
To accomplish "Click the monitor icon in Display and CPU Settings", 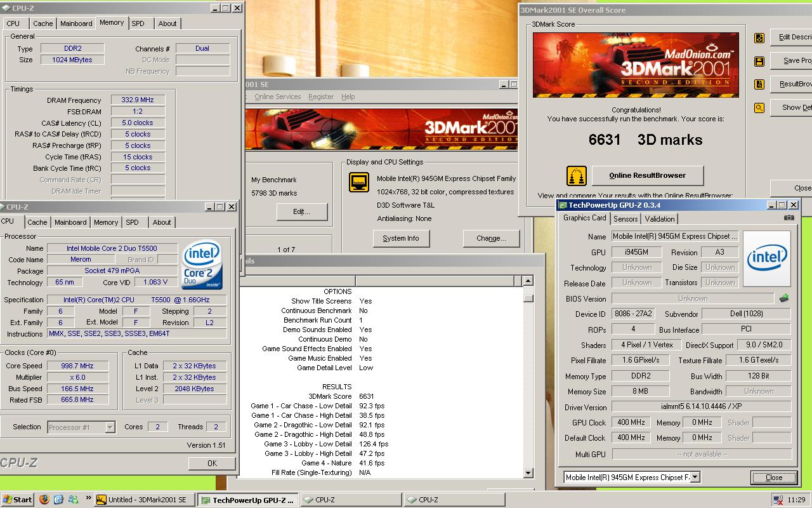I will (x=359, y=182).
